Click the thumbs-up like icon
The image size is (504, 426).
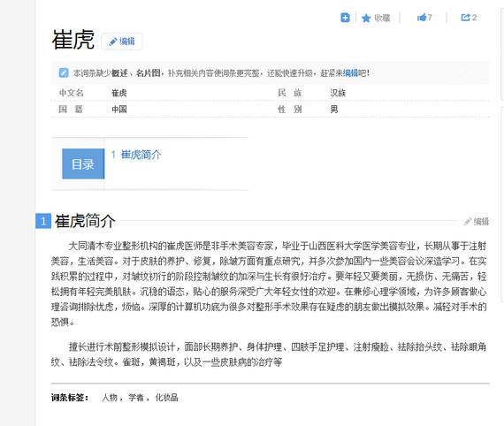tap(422, 18)
